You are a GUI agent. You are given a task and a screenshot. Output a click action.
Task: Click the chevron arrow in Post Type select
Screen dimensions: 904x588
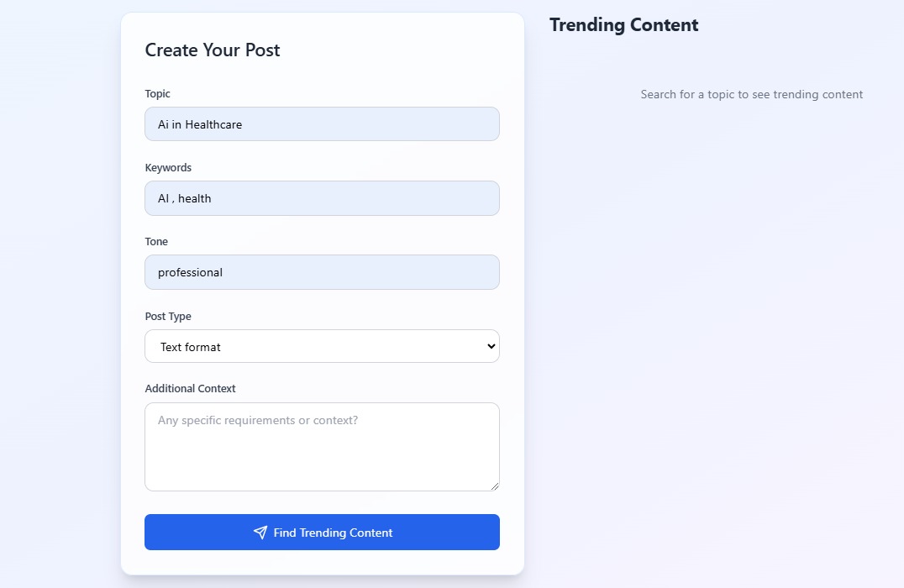point(491,346)
